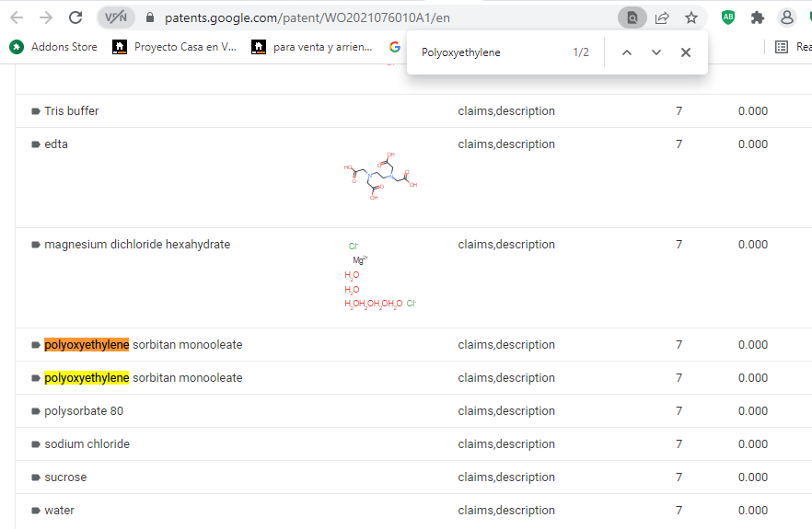This screenshot has height=529, width=812.
Task: Jump to next find result
Action: click(x=656, y=52)
